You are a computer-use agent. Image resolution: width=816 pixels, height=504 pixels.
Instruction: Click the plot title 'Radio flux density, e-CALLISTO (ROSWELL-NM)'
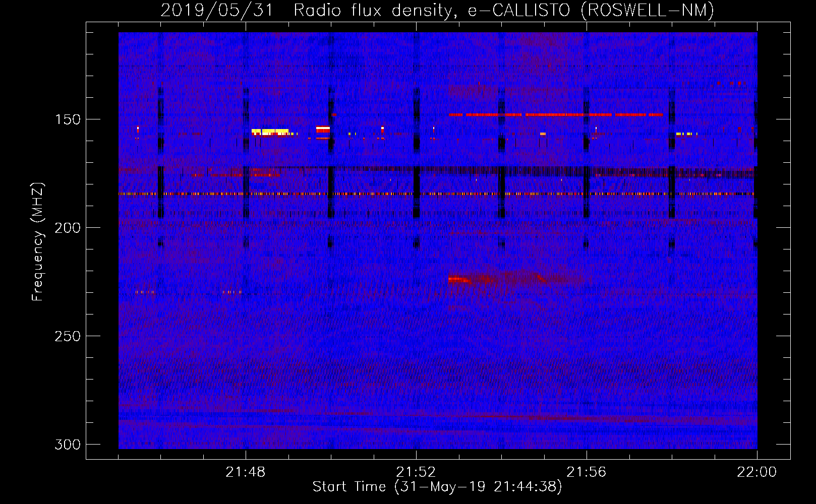[x=503, y=10]
